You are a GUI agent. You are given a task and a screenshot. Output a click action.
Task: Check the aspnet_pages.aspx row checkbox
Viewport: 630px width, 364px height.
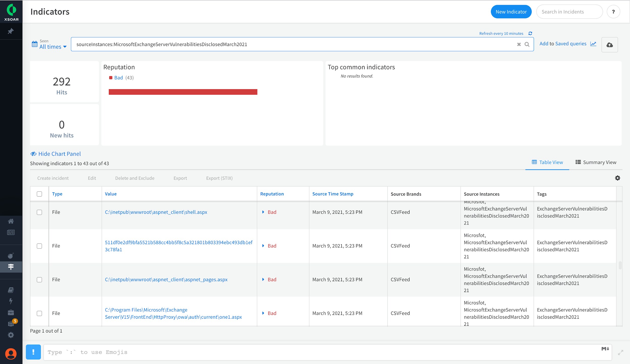point(39,280)
